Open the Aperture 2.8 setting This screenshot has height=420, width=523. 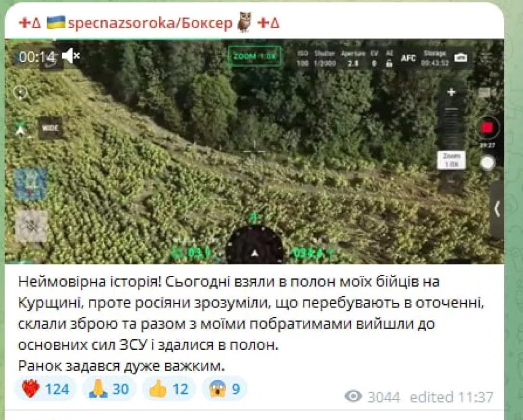[353, 58]
